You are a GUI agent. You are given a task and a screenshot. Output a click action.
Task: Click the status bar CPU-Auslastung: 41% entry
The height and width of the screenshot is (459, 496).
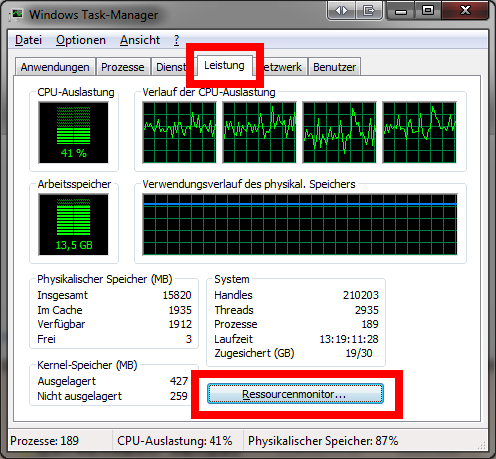point(175,441)
